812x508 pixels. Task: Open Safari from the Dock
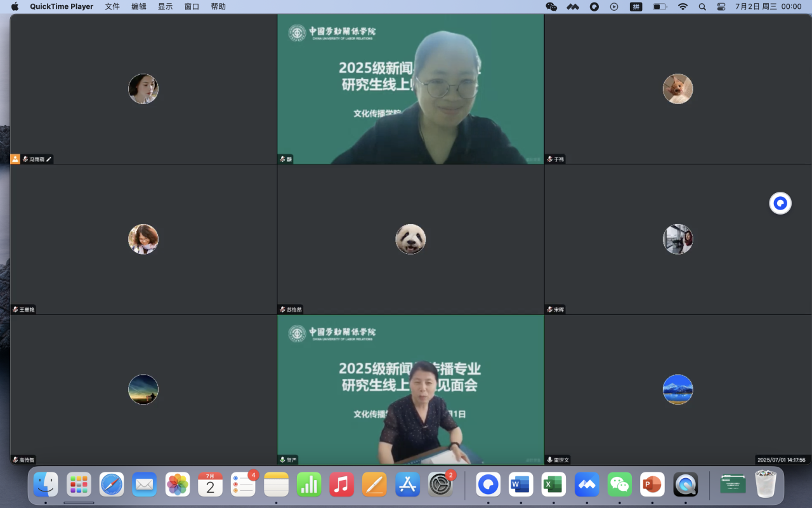coord(112,485)
